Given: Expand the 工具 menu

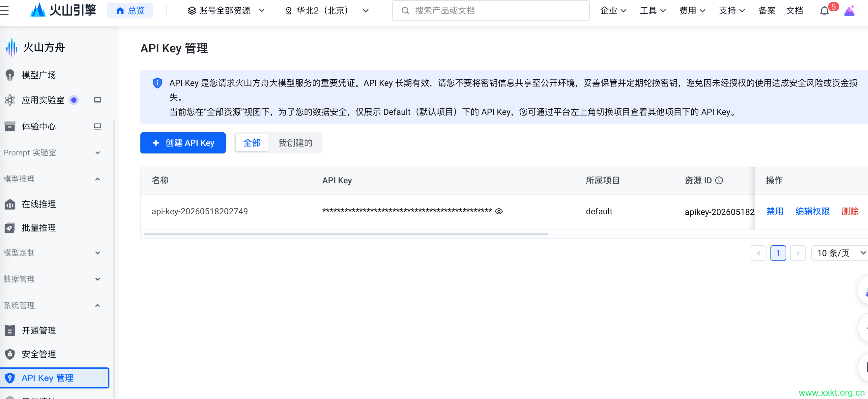Looking at the screenshot, I should pos(653,11).
